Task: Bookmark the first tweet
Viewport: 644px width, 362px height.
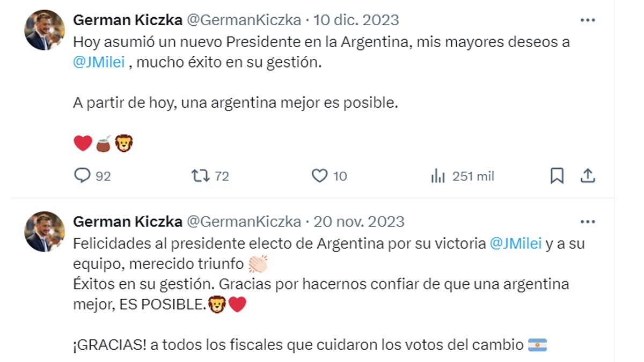Action: [x=557, y=176]
